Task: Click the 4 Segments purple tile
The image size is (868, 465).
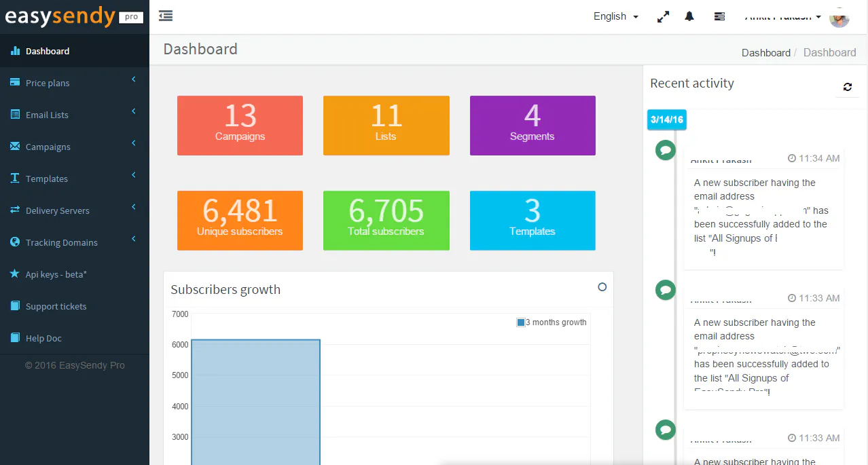Action: (x=532, y=126)
